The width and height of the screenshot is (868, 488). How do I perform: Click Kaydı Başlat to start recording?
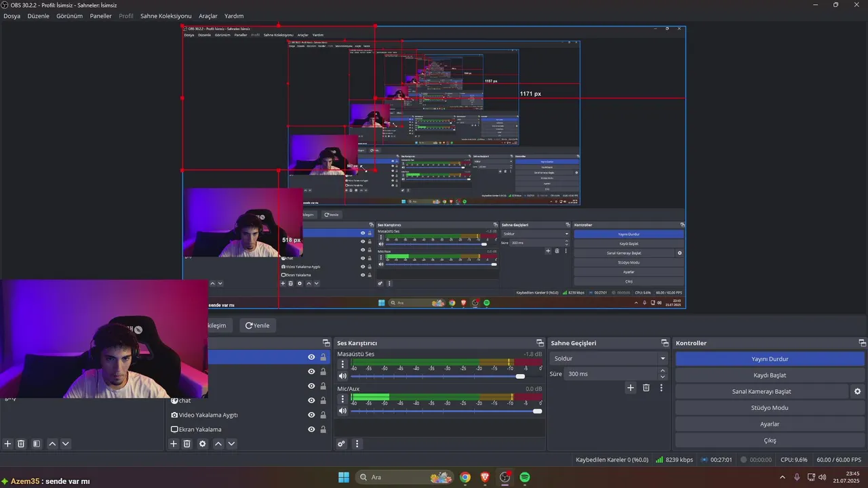pyautogui.click(x=770, y=375)
